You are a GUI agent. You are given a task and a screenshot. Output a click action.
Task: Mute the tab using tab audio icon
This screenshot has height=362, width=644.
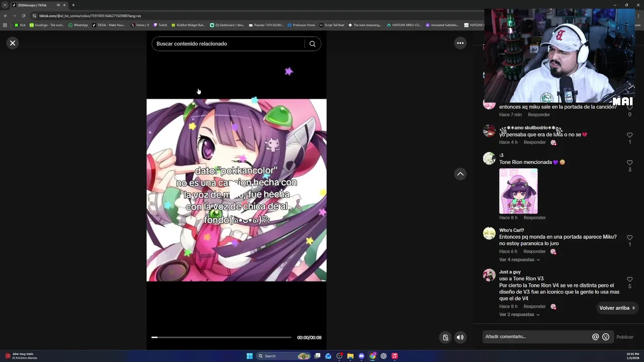(x=58, y=5)
